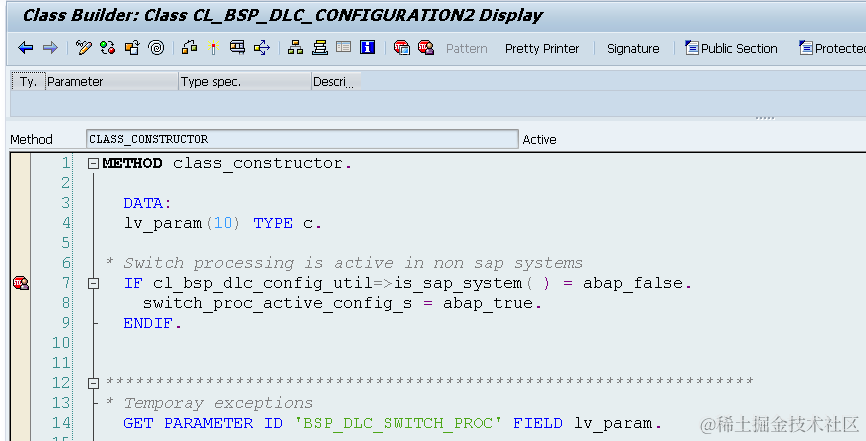The height and width of the screenshot is (441, 866).
Task: Click the 'Active' status text
Action: click(x=539, y=140)
